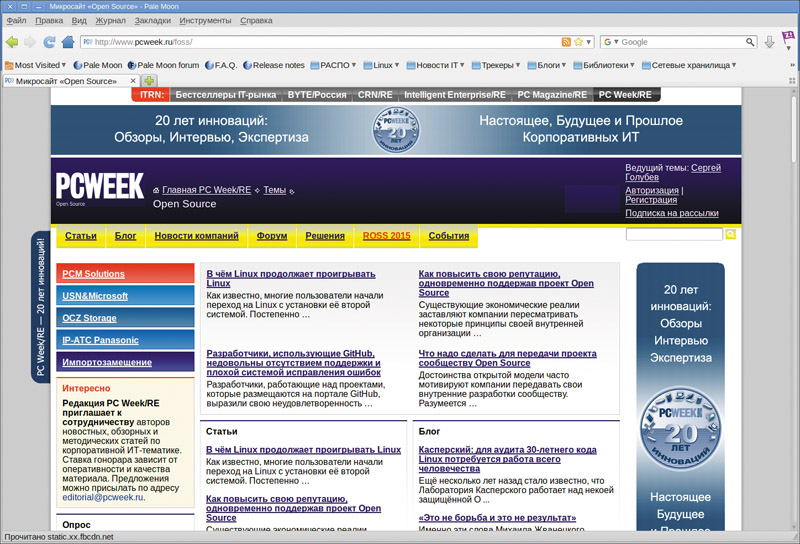Open the Журнал menu
The height and width of the screenshot is (544, 800).
[110, 20]
